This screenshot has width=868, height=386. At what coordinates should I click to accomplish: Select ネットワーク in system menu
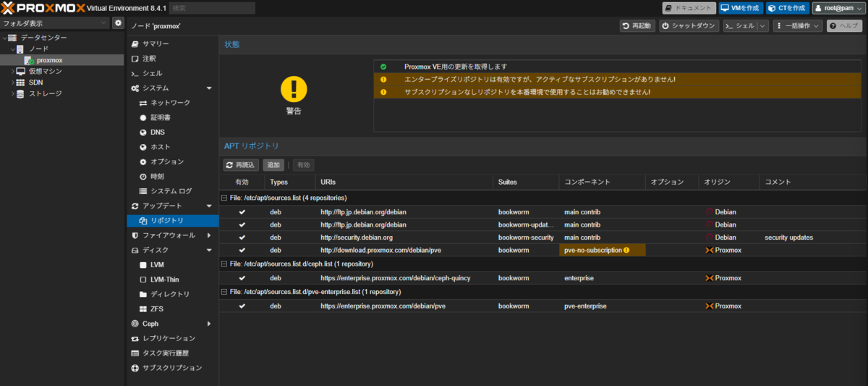tap(171, 103)
